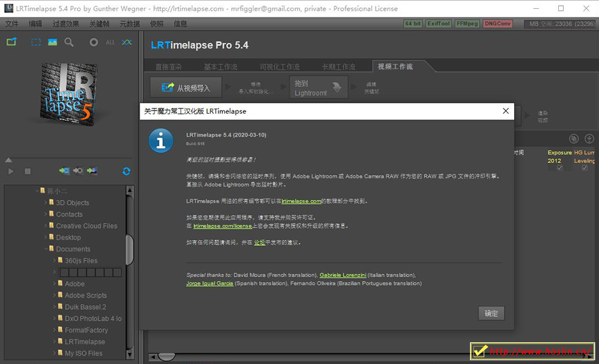
Task: Open the 编辑 menu
Action: tap(36, 24)
